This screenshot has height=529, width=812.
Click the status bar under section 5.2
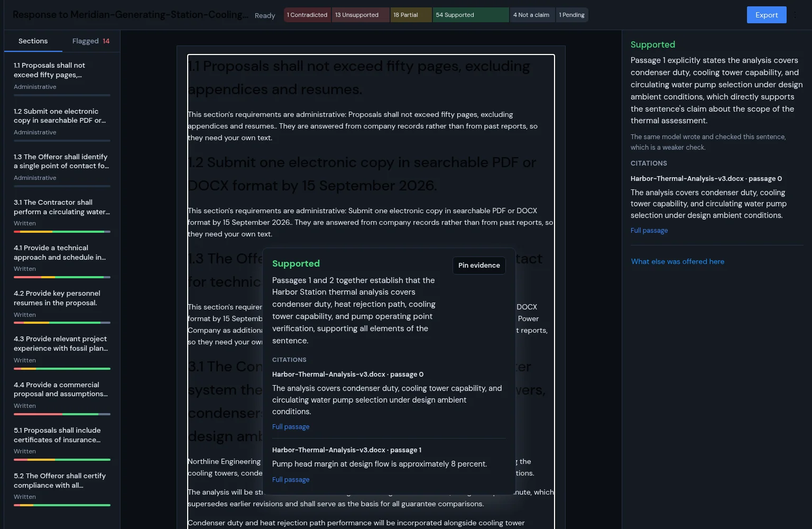point(62,505)
